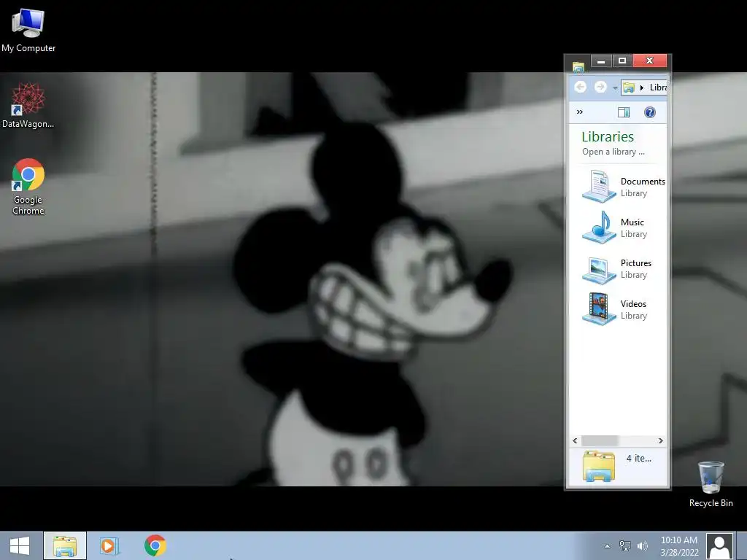The width and height of the screenshot is (747, 560).
Task: Go forward in the Libraries window
Action: pos(600,87)
